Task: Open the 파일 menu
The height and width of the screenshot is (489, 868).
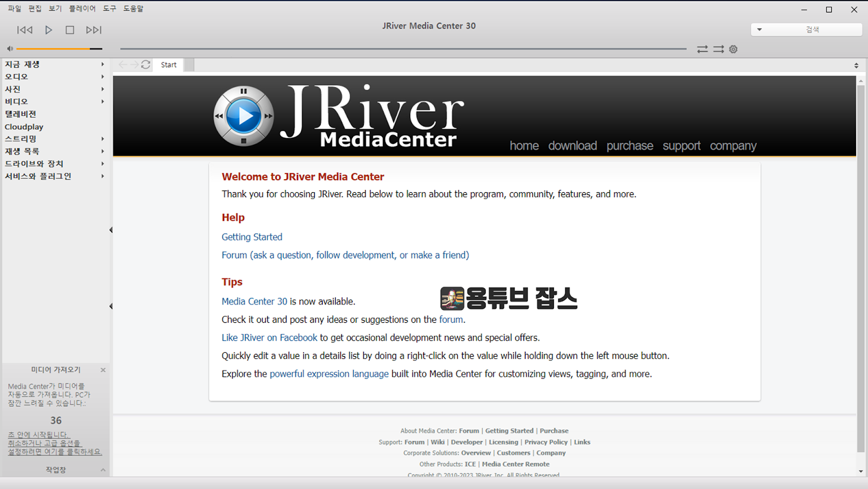Action: point(14,9)
